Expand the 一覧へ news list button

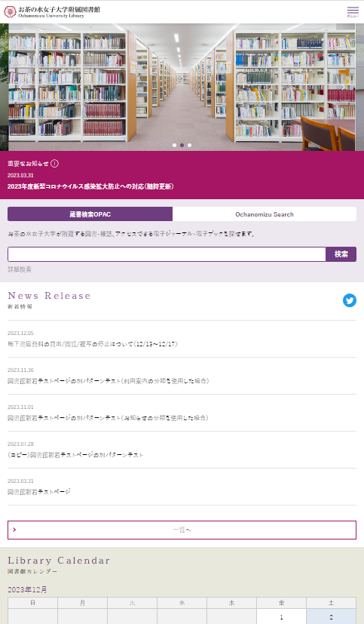click(x=182, y=530)
